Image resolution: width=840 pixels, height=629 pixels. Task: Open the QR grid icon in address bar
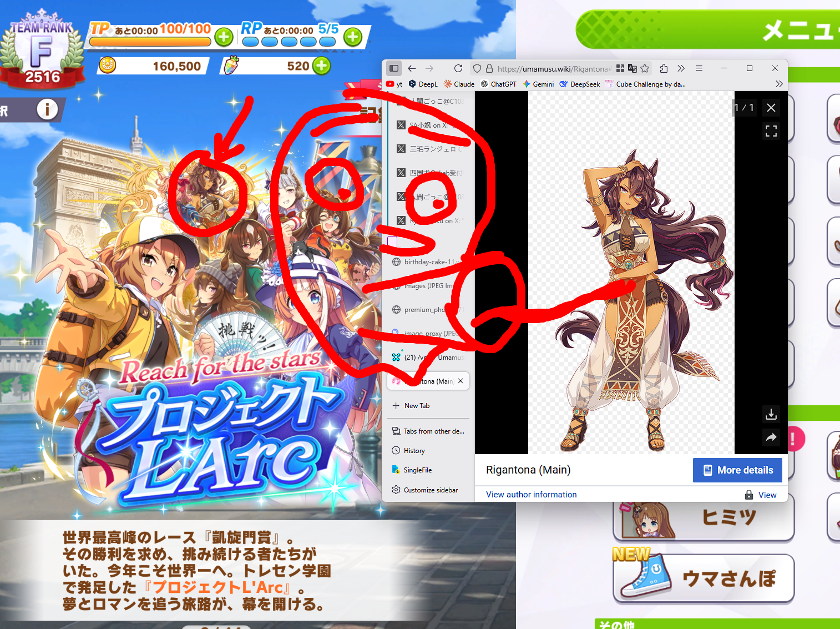tap(620, 68)
